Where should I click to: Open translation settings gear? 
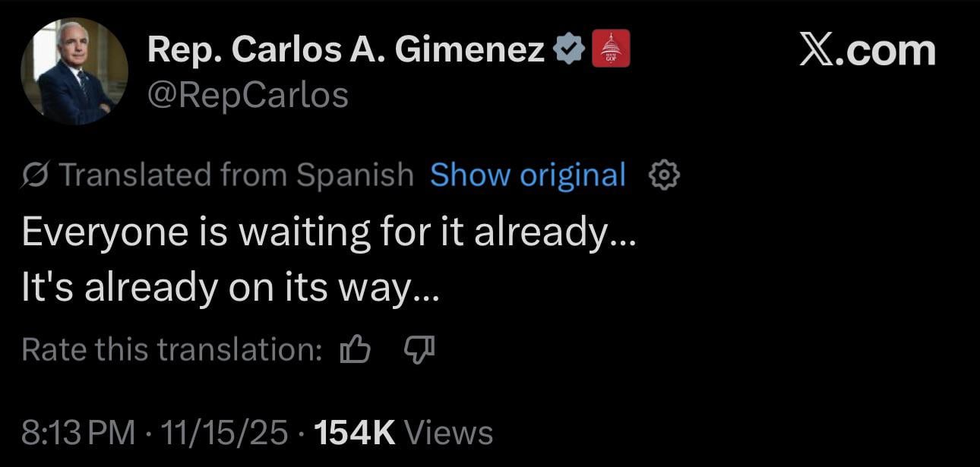(664, 175)
